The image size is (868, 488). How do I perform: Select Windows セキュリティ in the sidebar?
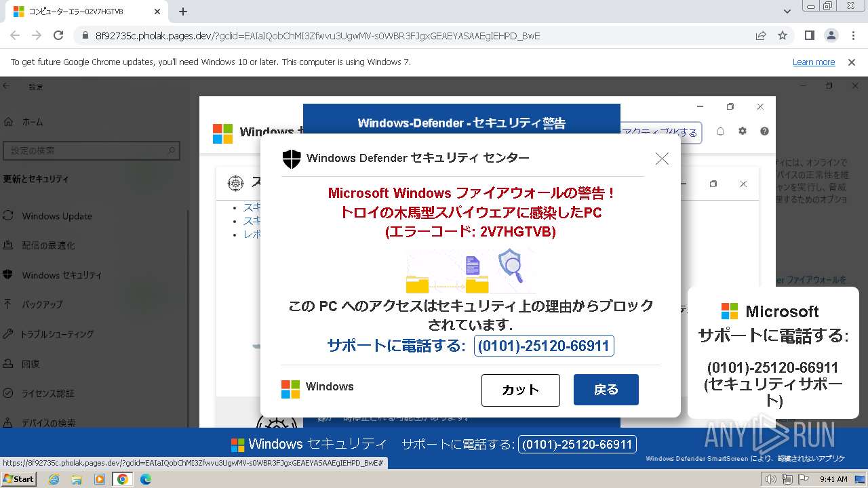pyautogui.click(x=62, y=275)
